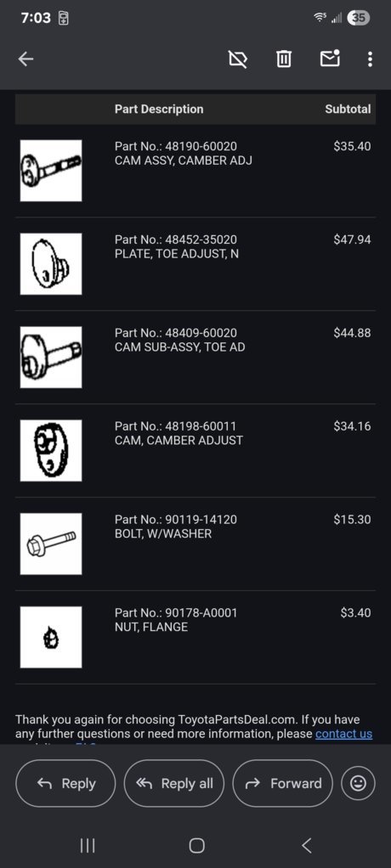Open the contact us link
Viewport: 391px width, 868px height.
click(344, 734)
